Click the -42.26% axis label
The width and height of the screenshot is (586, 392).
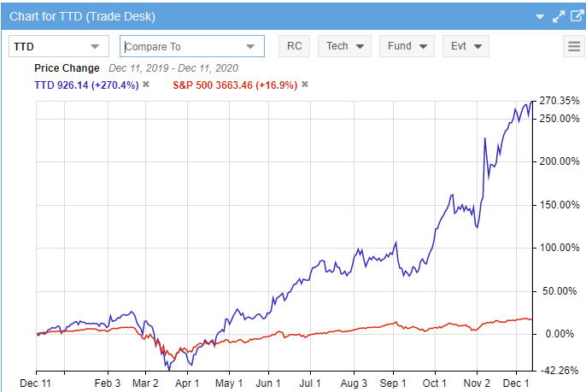click(559, 371)
